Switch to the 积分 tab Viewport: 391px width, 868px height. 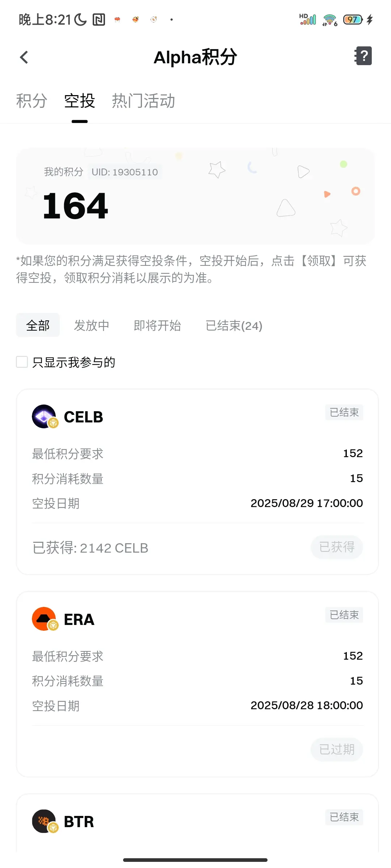point(32,101)
